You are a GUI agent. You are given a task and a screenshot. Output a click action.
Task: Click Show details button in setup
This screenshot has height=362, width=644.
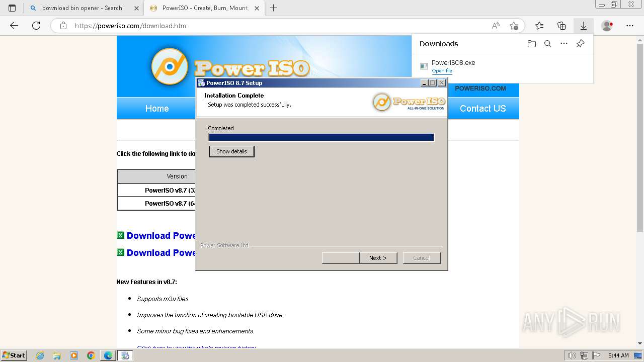pos(231,151)
